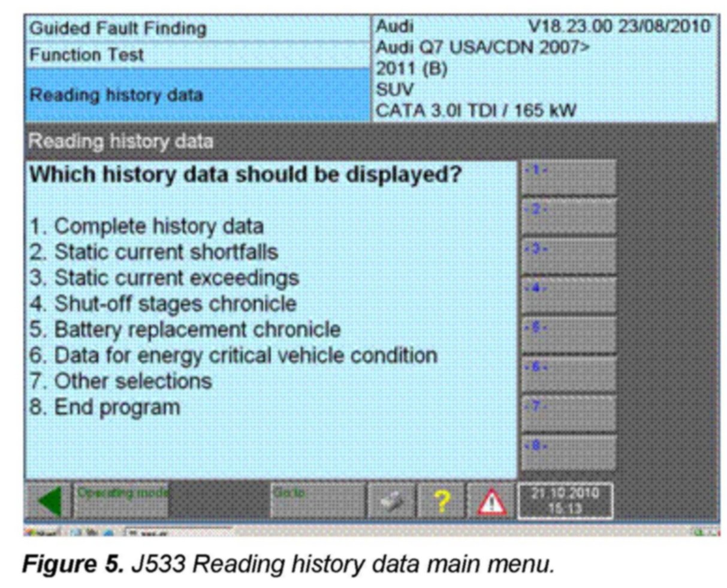The image size is (727, 588).
Task: Select the highlighted 'Reading history data' row
Action: (x=197, y=95)
